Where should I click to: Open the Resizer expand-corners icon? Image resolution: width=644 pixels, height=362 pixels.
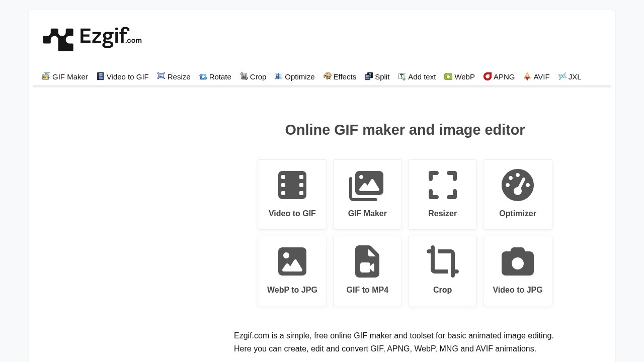(x=442, y=186)
